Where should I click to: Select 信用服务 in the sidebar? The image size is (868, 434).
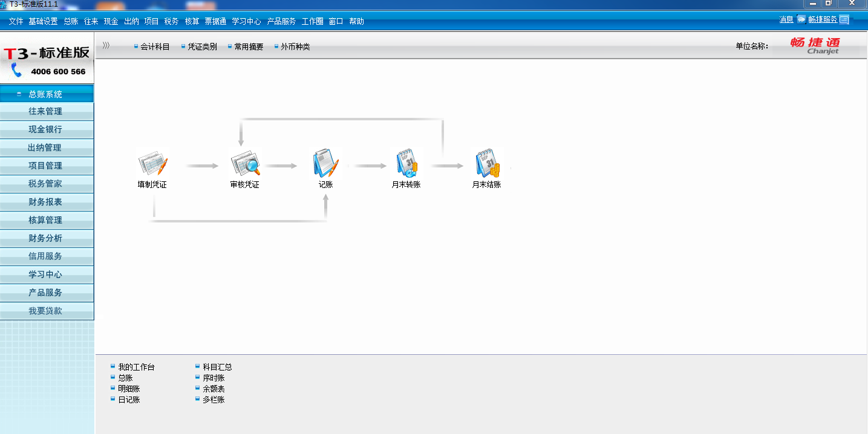point(47,256)
